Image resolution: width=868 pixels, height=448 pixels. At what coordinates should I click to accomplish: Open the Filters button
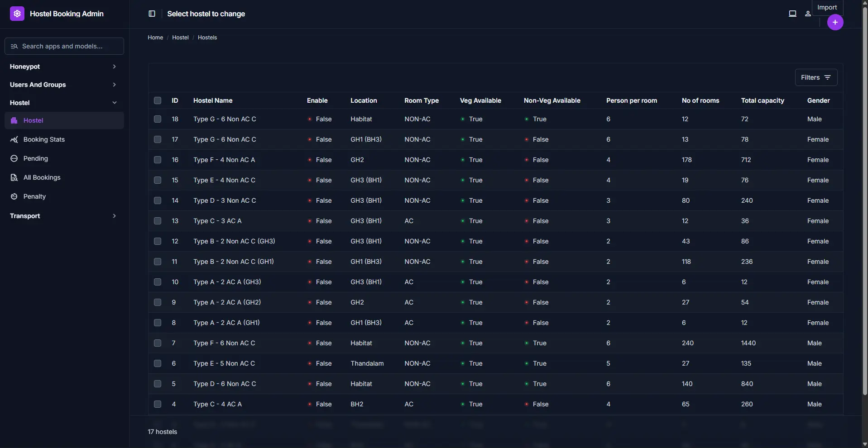[x=816, y=77]
